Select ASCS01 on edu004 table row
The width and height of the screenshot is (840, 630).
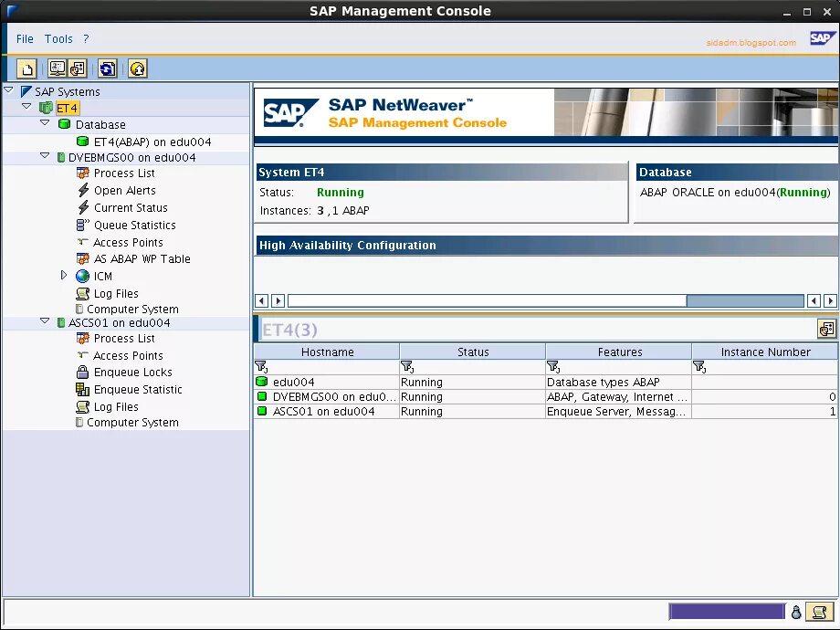coord(546,412)
